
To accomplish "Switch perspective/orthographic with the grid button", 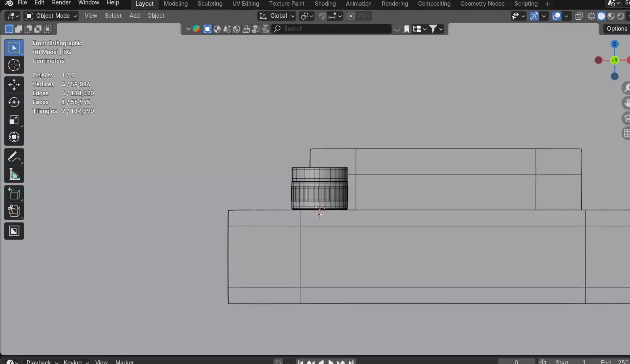I will click(x=626, y=133).
